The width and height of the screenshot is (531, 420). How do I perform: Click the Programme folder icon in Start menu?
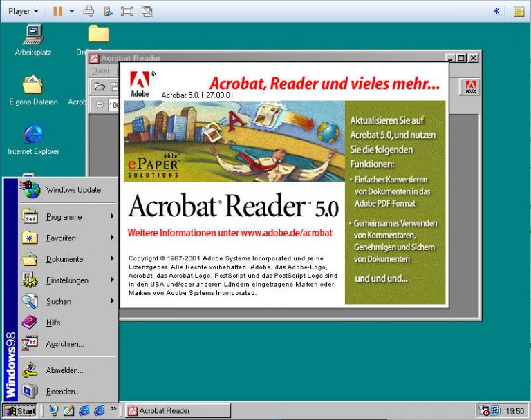tap(30, 217)
